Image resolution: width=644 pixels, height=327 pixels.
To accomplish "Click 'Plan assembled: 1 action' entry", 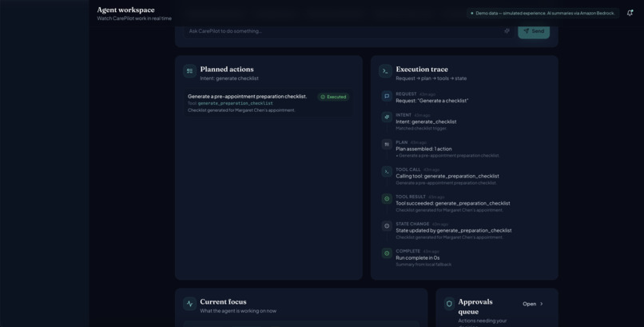I will coord(423,149).
